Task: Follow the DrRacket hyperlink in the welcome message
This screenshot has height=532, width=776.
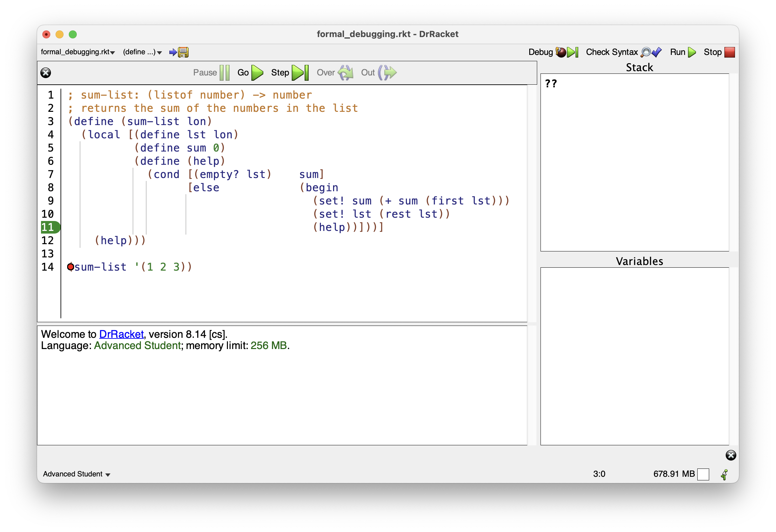Action: (x=121, y=334)
